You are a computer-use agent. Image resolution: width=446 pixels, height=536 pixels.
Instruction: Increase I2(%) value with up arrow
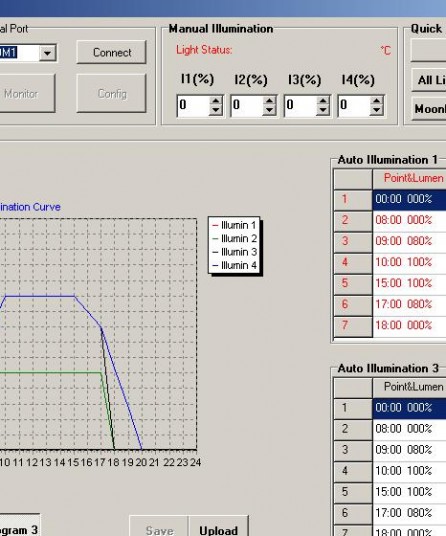coord(269,101)
